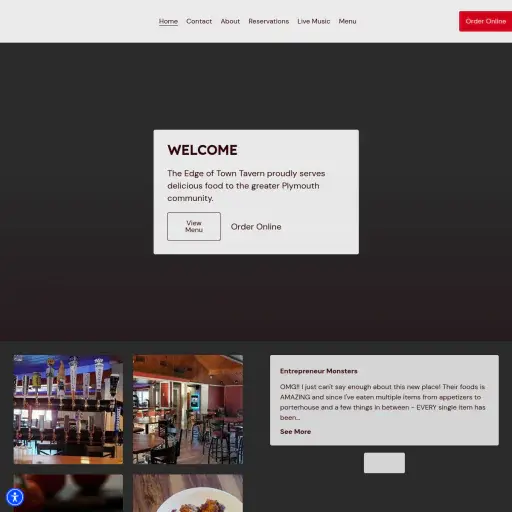The image size is (512, 512).
Task: Open the dining room interior photo
Action: coord(188,409)
